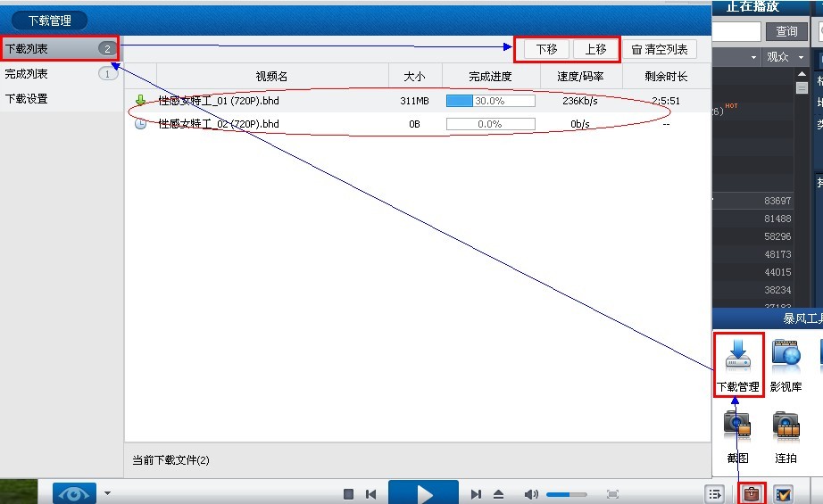Click the playlist icon in bottom bar
Image resolution: width=823 pixels, height=504 pixels.
click(x=715, y=494)
